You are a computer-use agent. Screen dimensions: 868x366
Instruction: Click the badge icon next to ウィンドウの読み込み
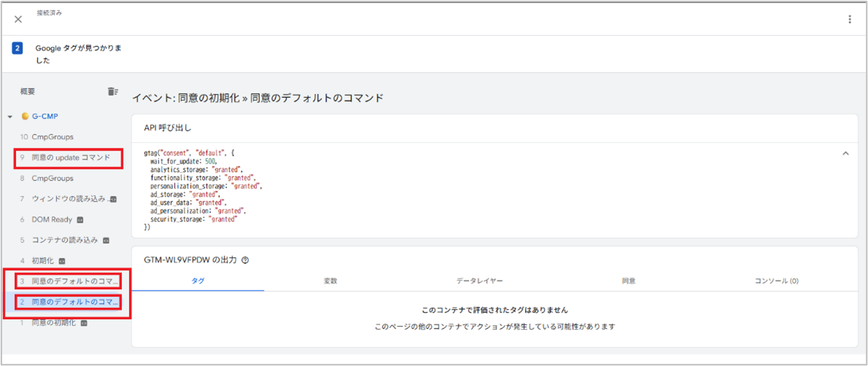point(112,199)
